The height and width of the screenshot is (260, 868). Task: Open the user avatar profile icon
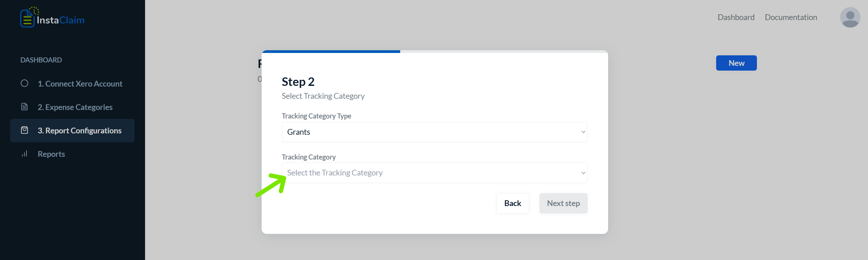tap(850, 17)
